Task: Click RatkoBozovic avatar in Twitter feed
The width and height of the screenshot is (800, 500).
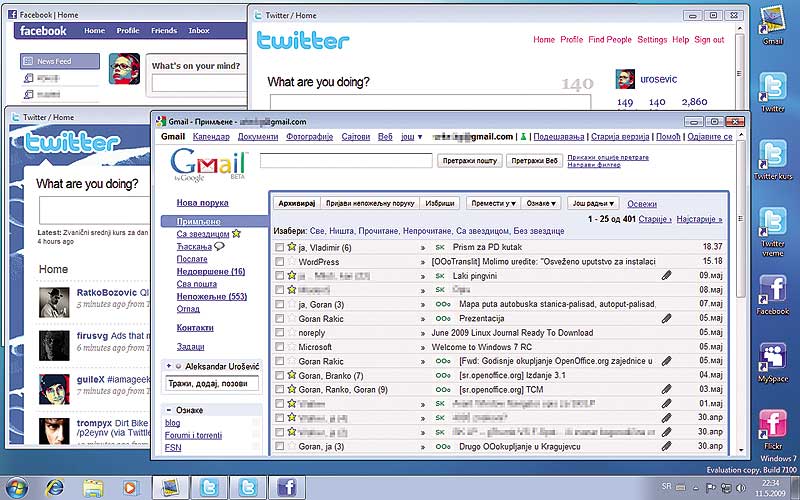Action: 54,303
